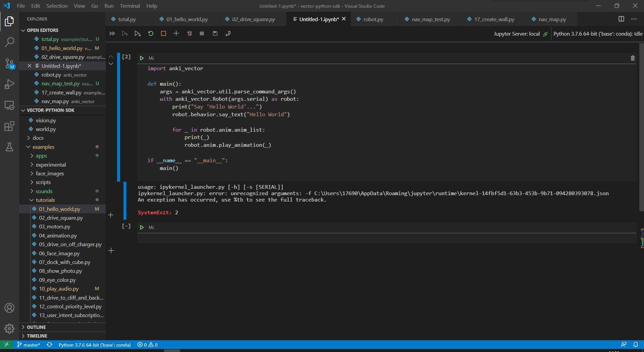Close the Untitled-1.ipynb tab
The height and width of the screenshot is (352, 644).
coord(344,19)
